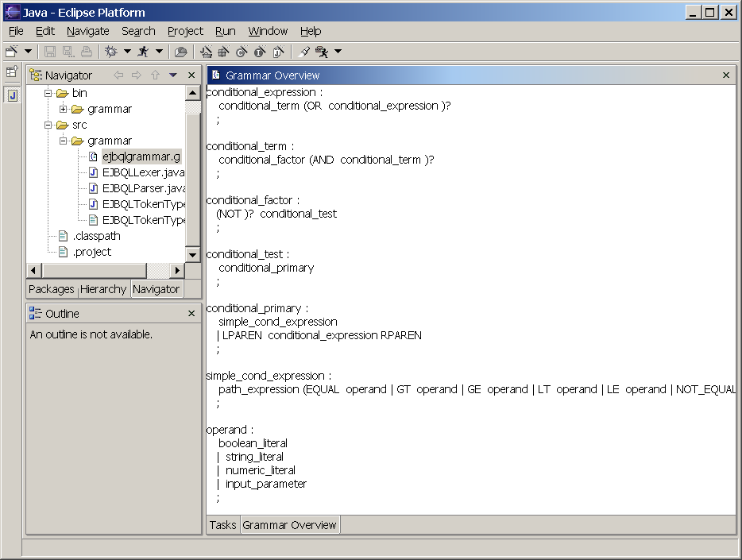Select EJBQLParser.java in the Navigator tree
This screenshot has width=742, height=560.
[x=143, y=188]
